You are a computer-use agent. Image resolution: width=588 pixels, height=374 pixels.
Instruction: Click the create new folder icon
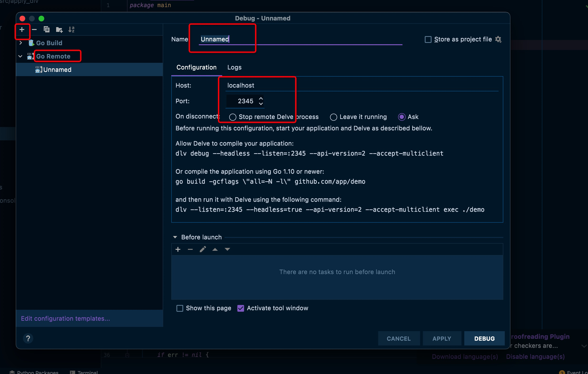[59, 30]
